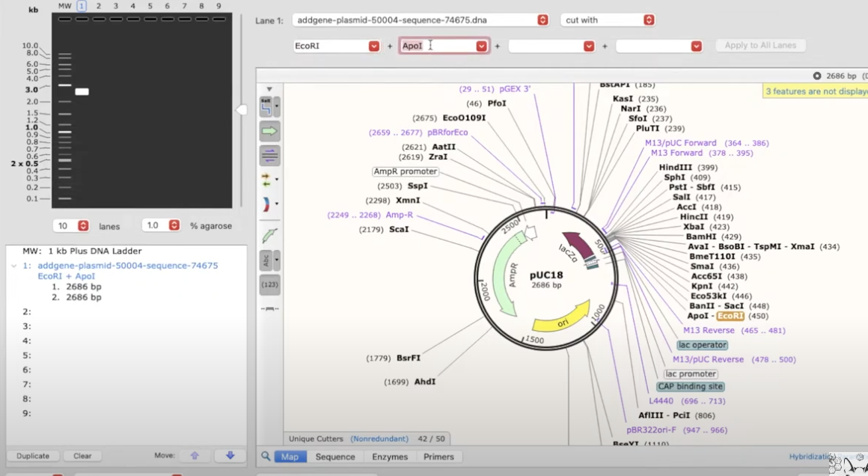Toggle the Abc names button
Screen dimensions: 868x476
(x=266, y=260)
